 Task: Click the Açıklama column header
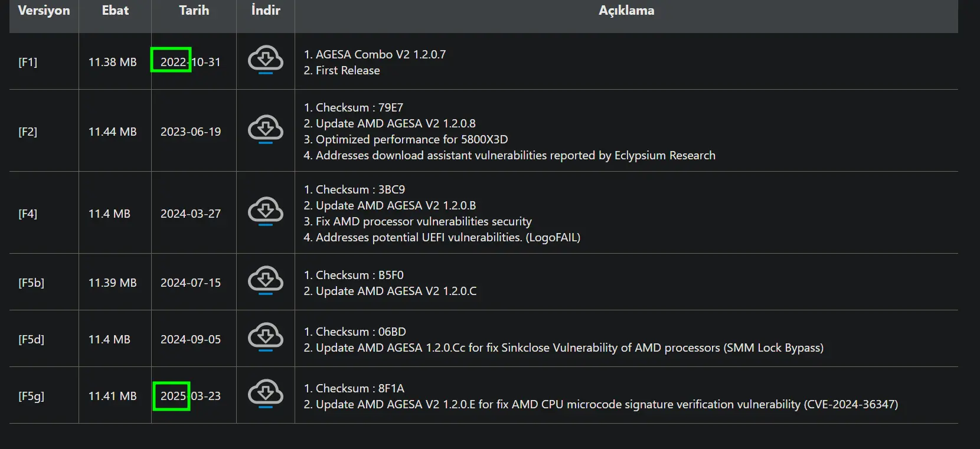(626, 11)
